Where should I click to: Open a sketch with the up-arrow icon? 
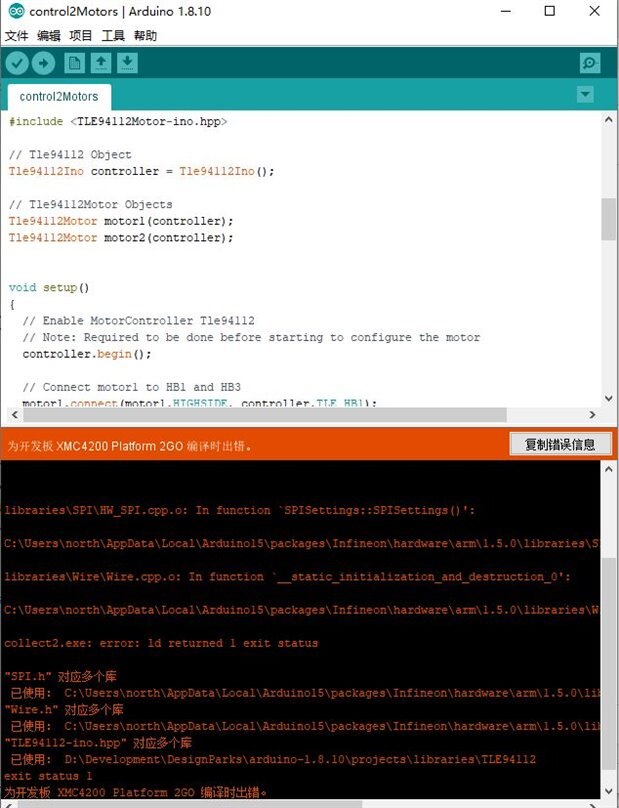(x=101, y=63)
